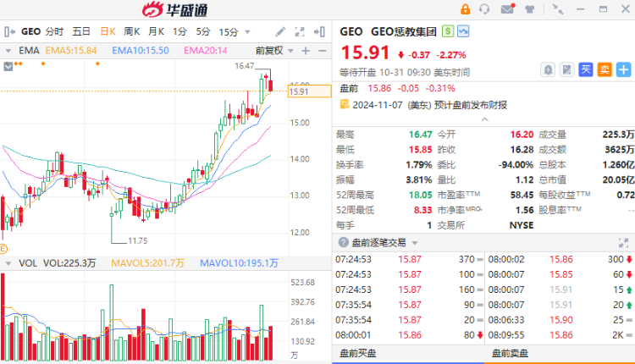Click the 市盈率TTM value 58.45
The width and height of the screenshot is (635, 364).
click(522, 196)
